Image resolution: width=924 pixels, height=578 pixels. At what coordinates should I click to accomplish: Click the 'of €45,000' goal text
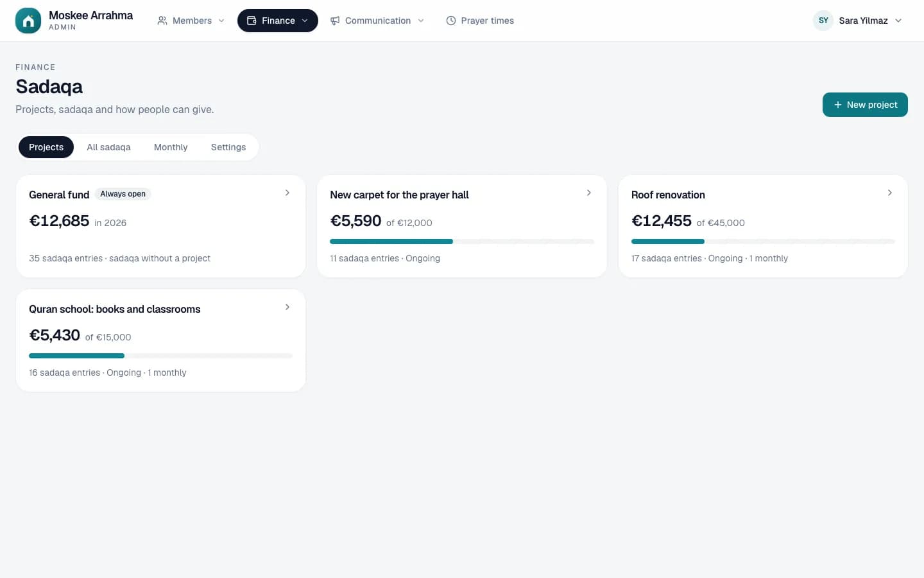[x=721, y=223]
